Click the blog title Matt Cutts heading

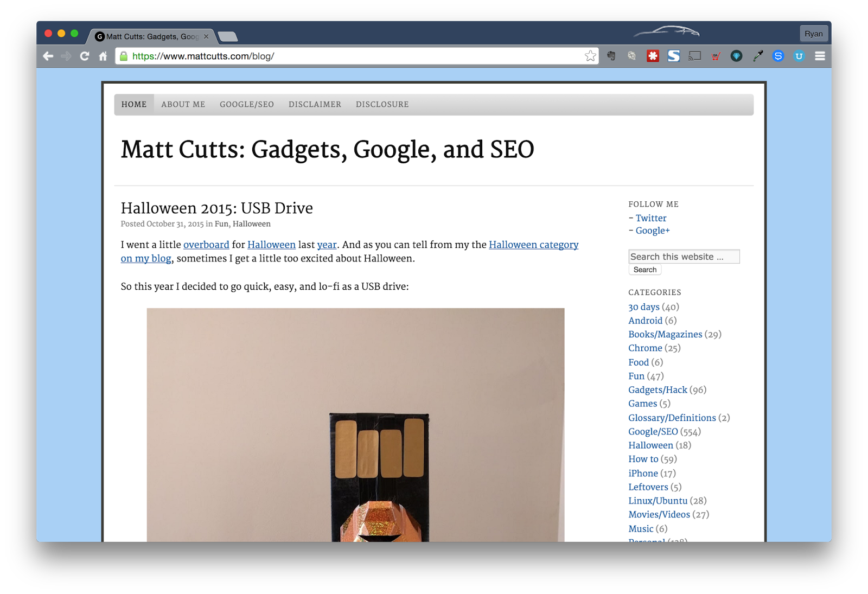click(x=327, y=149)
